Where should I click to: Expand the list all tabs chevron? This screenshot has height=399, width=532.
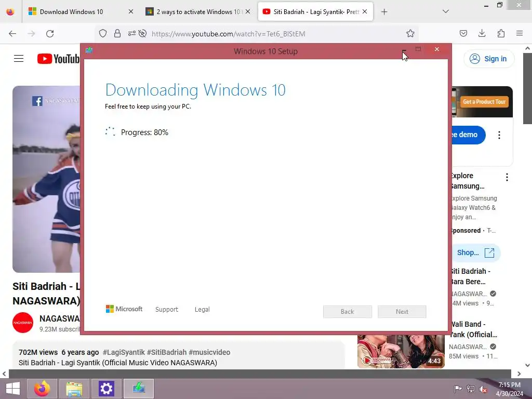coord(445,11)
